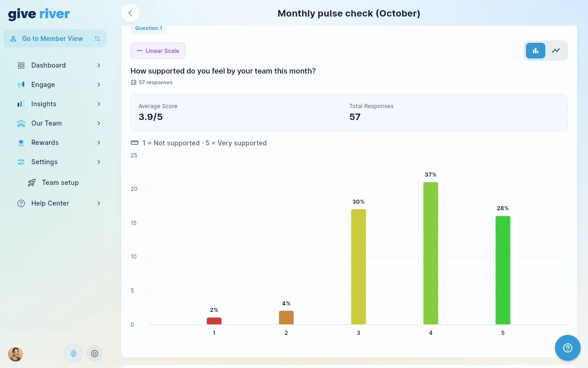
Task: Open Rewards menu
Action: pyautogui.click(x=59, y=143)
